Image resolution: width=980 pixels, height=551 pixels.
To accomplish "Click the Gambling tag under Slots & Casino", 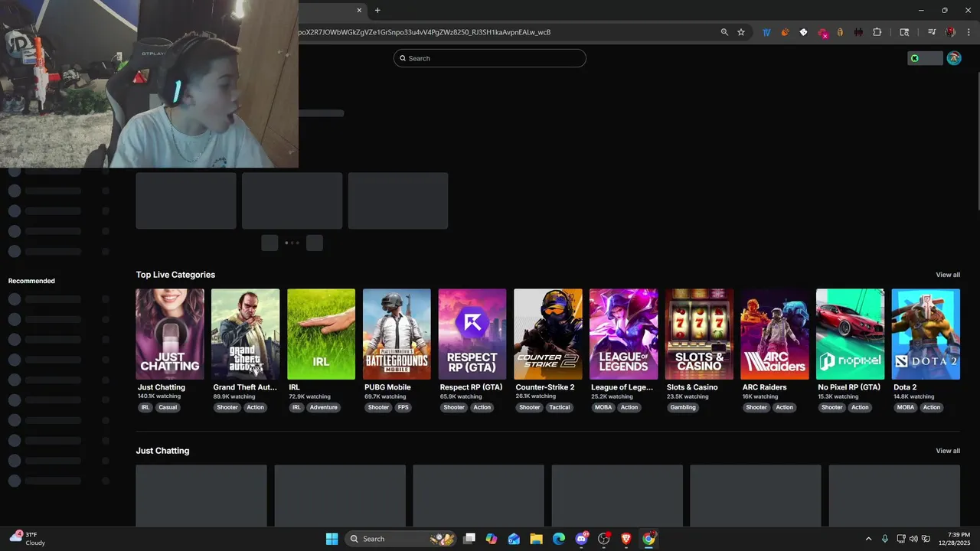I will 683,407.
